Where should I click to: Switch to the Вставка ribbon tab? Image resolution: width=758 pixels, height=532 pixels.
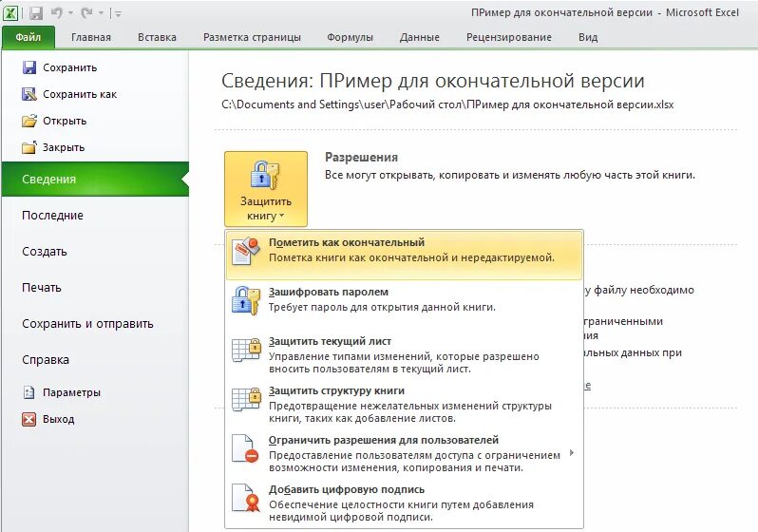tap(157, 37)
